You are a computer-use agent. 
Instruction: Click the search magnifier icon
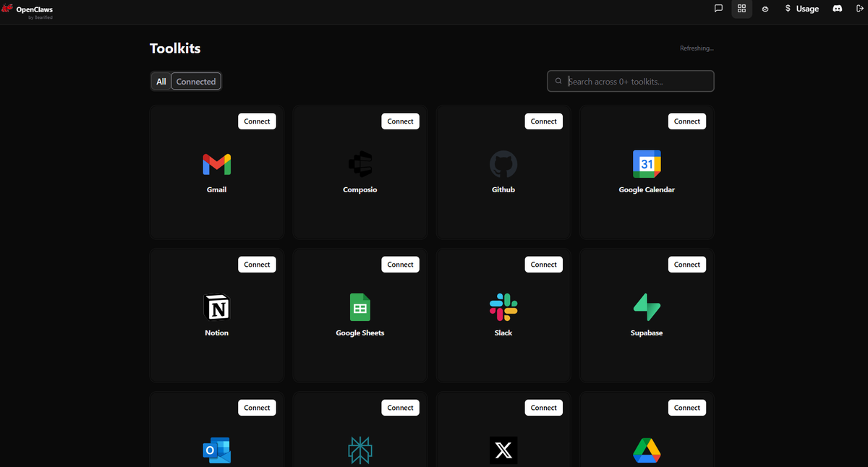click(558, 81)
